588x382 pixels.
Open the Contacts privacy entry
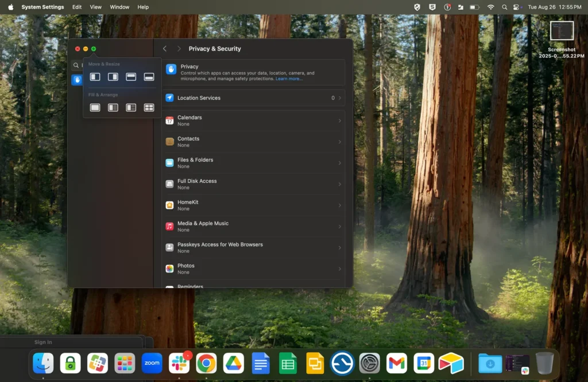click(253, 142)
